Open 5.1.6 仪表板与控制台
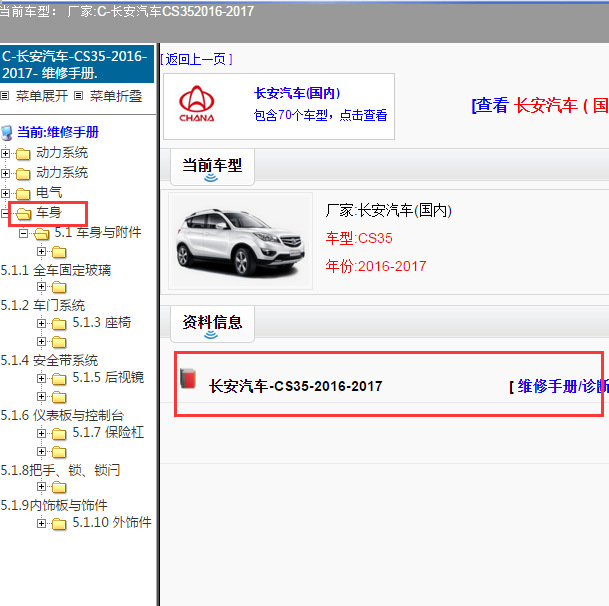 [x=62, y=415]
